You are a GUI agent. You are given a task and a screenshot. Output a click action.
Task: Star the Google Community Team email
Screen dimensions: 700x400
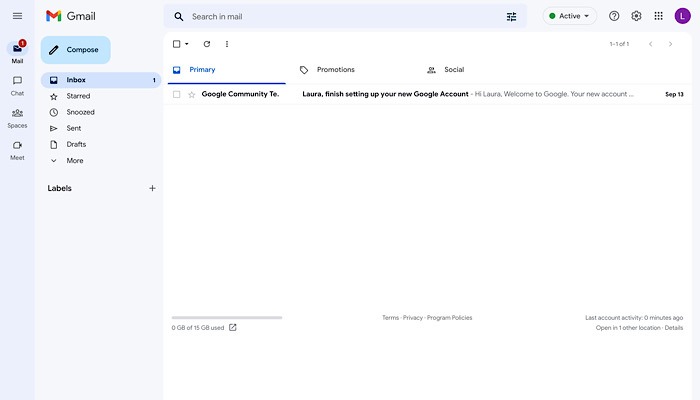(x=192, y=94)
